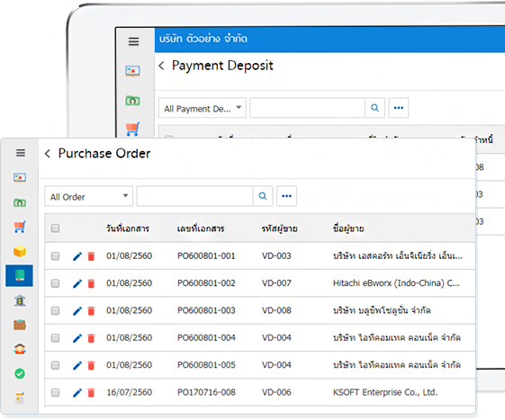Open more options button in Payment Deposit
This screenshot has height=420, width=505.
[x=399, y=108]
